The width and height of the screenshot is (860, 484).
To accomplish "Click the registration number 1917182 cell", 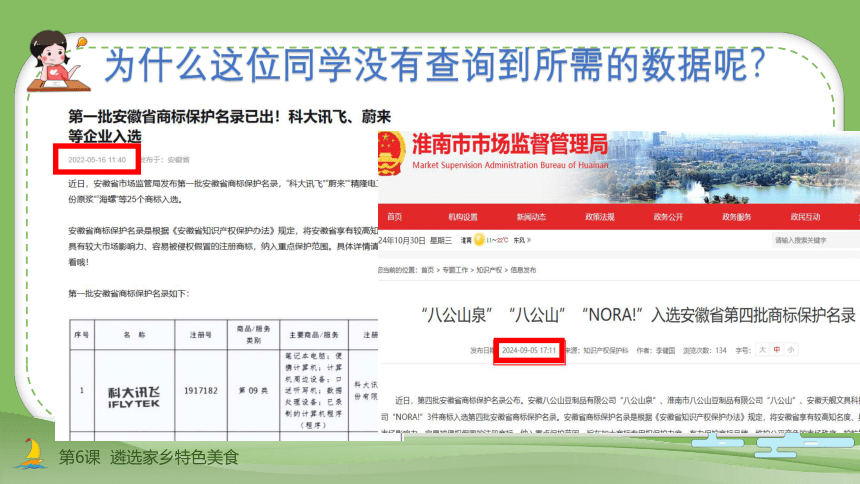I will (x=201, y=391).
